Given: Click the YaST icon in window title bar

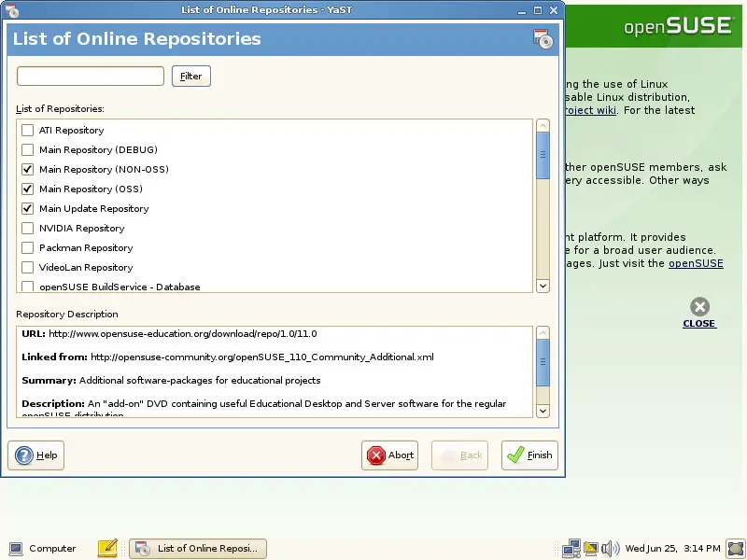Looking at the screenshot, I should coord(11,10).
